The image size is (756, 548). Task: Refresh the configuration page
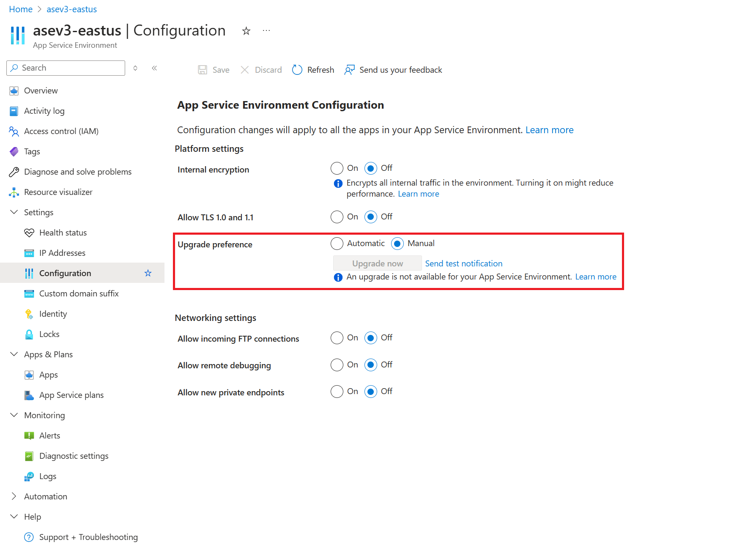click(x=313, y=69)
